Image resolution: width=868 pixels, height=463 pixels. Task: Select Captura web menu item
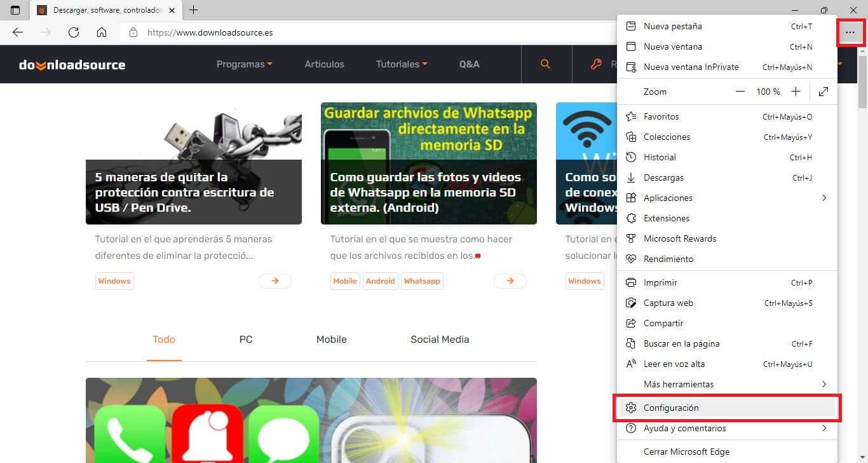pos(728,303)
